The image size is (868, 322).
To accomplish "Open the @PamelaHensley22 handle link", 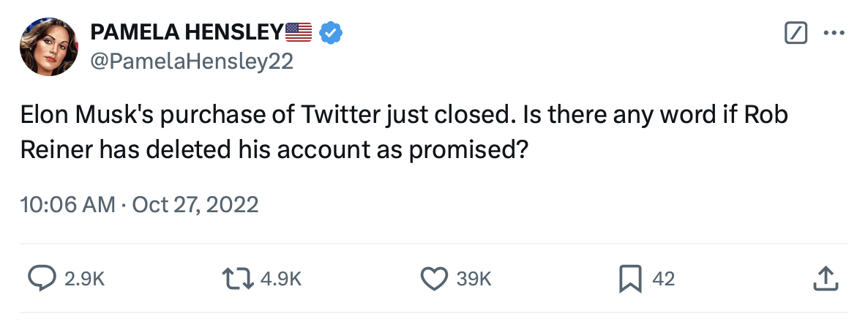I will (x=191, y=62).
